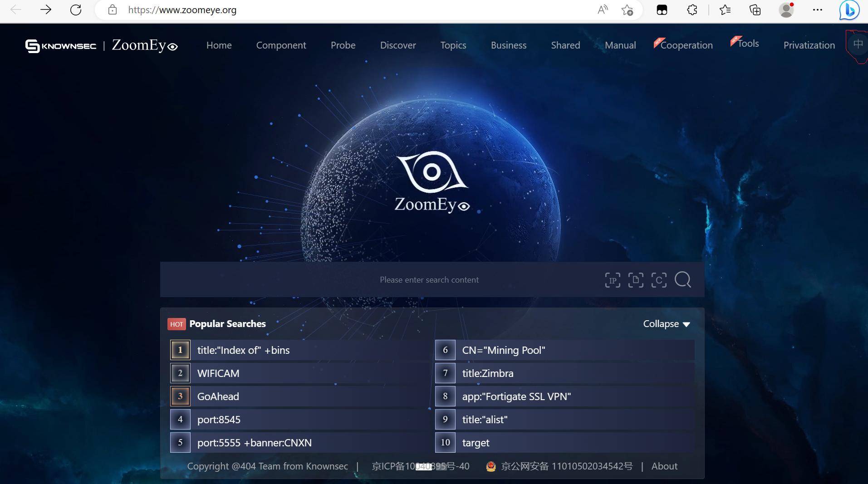Open the Collections icon
The image size is (868, 484).
pos(755,10)
